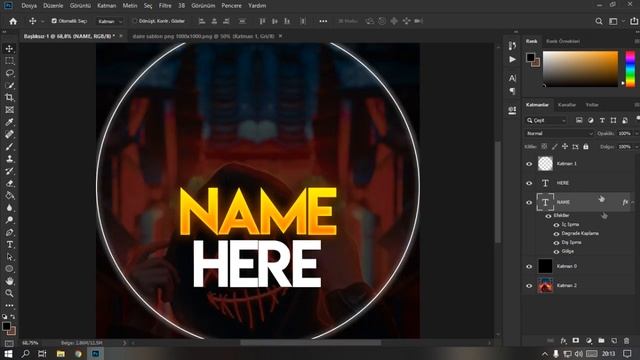The image size is (640, 360).
Task: Select the Path Selection tool
Action: (x=9, y=257)
